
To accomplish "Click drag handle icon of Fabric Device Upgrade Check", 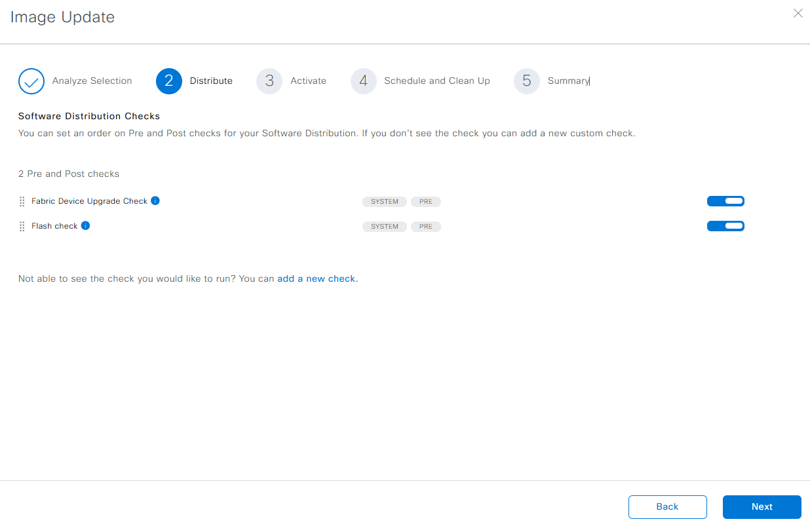I will pyautogui.click(x=22, y=201).
